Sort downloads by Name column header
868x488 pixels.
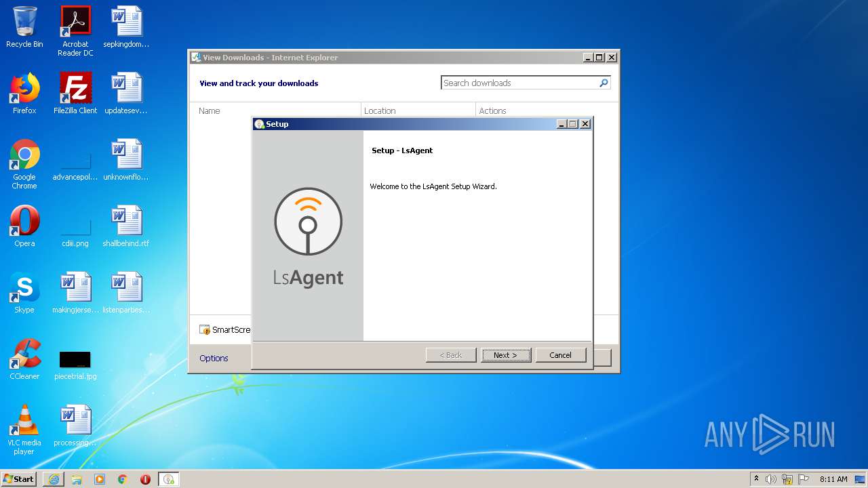pos(275,110)
